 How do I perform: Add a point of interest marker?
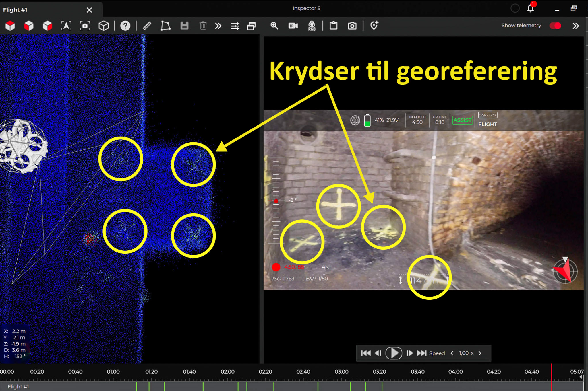tap(374, 26)
